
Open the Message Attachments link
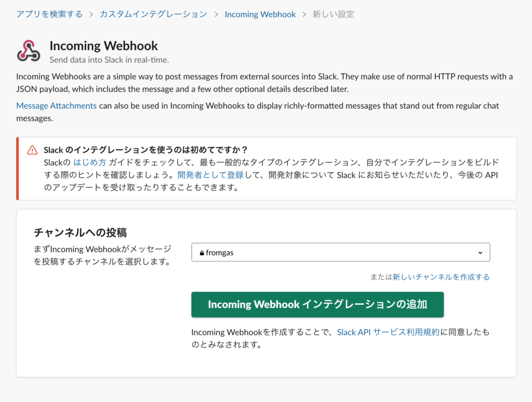tap(56, 106)
